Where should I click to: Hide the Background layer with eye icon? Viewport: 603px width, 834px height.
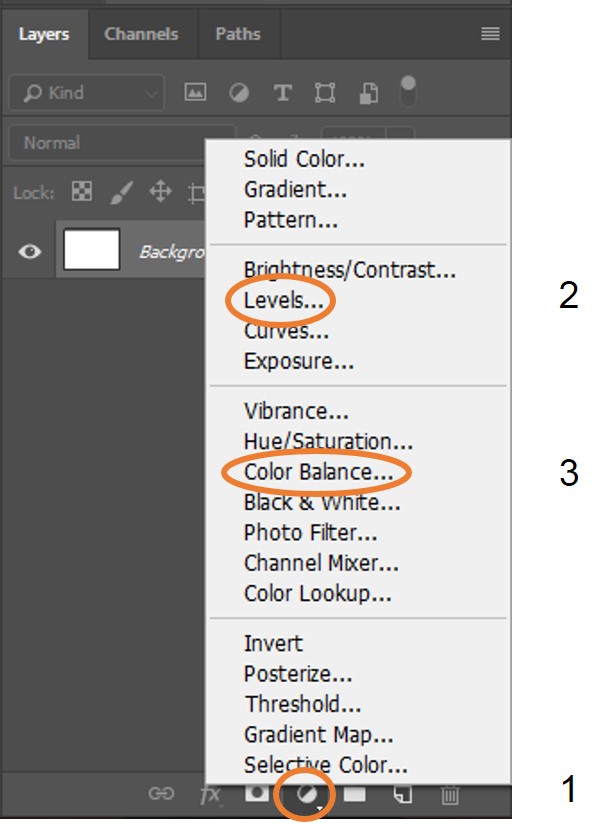(x=30, y=251)
